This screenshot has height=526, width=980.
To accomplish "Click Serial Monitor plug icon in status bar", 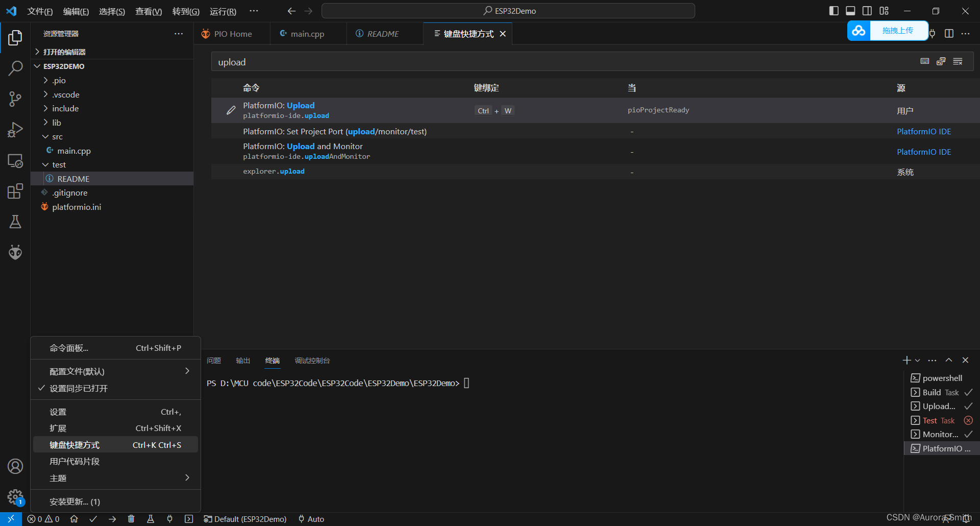I will tap(169, 519).
